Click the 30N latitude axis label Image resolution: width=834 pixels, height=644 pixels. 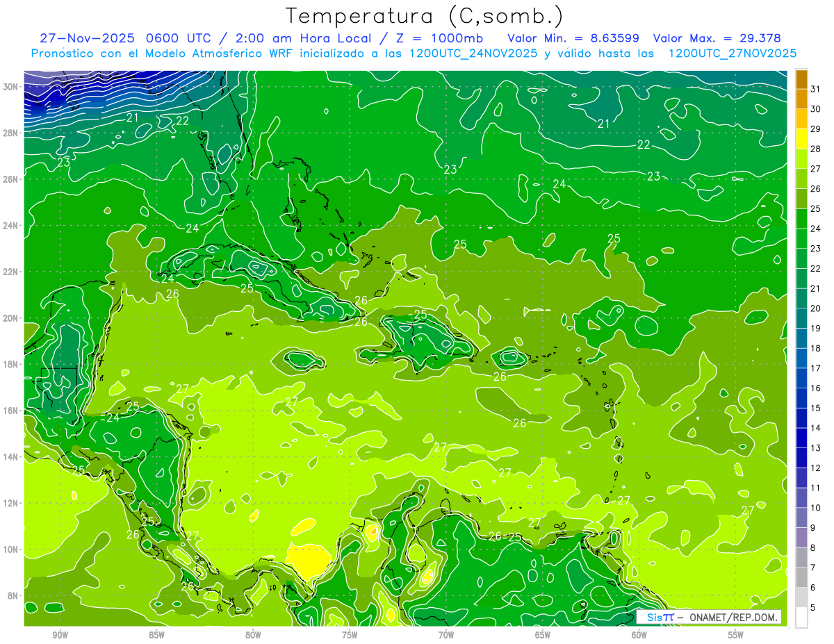[x=11, y=86]
